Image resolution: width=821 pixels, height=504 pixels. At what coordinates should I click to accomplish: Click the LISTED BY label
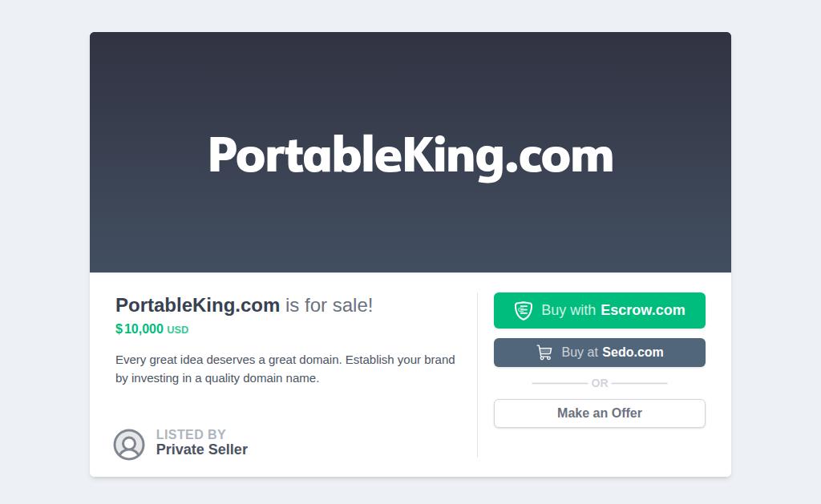(191, 434)
